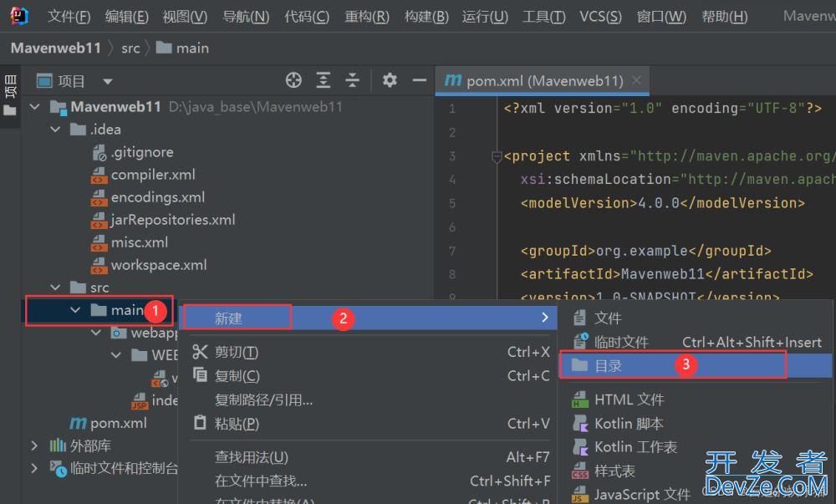Viewport: 836px width, 504px height.
Task: Choose 在文件中查找... menu entry
Action: click(368, 481)
